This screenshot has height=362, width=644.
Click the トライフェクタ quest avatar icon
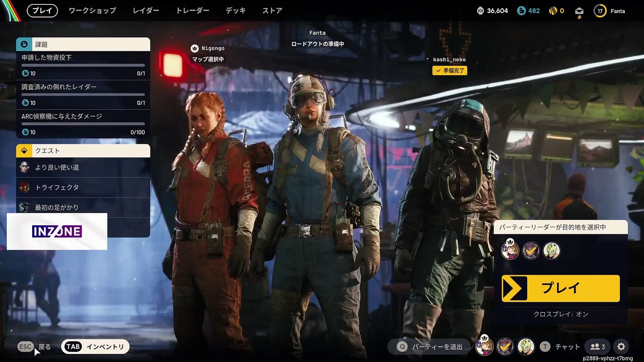pos(24,188)
